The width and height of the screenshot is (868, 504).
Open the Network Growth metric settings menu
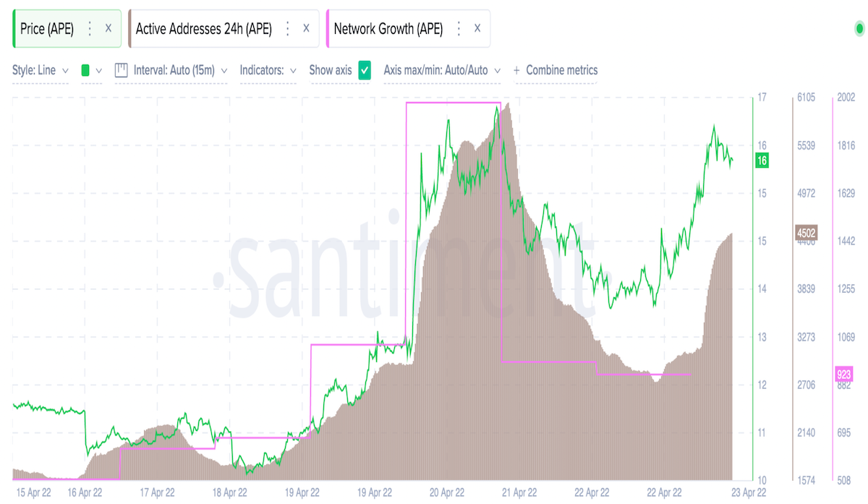[459, 28]
